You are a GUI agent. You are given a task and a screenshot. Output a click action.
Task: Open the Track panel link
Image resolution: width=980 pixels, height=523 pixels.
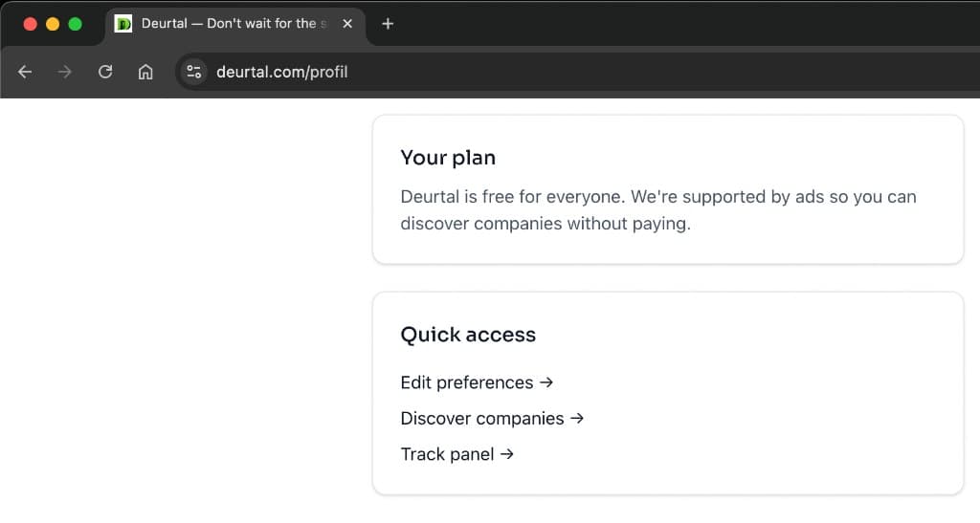[x=447, y=455]
